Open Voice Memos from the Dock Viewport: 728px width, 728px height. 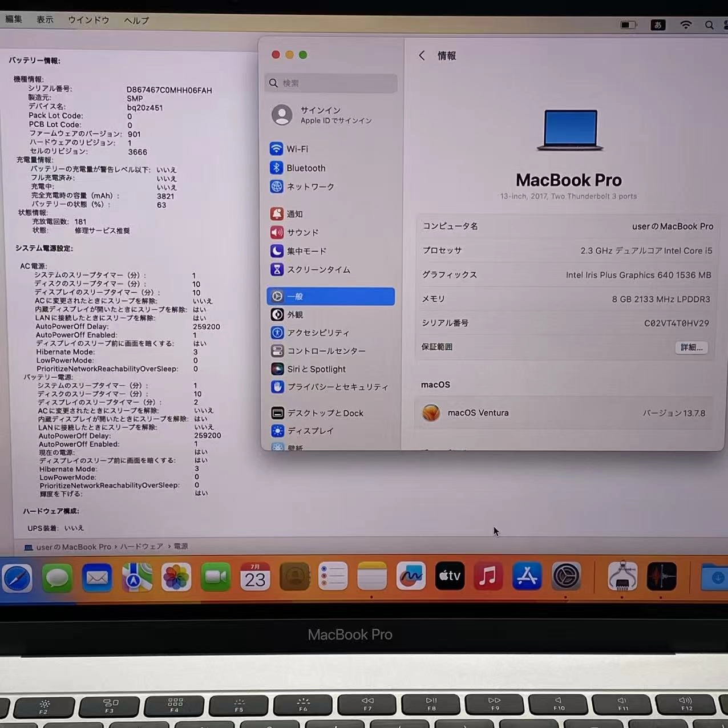point(661,576)
